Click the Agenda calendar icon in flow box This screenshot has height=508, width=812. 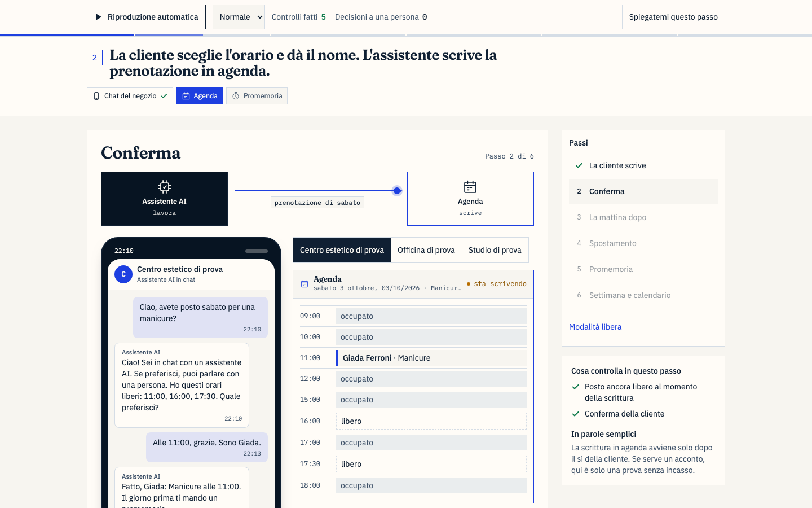coord(470,186)
